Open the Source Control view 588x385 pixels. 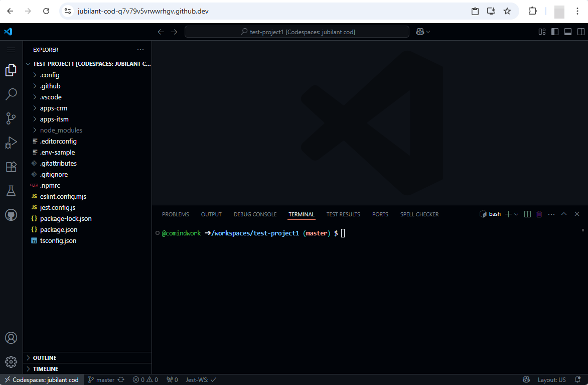[x=11, y=118]
